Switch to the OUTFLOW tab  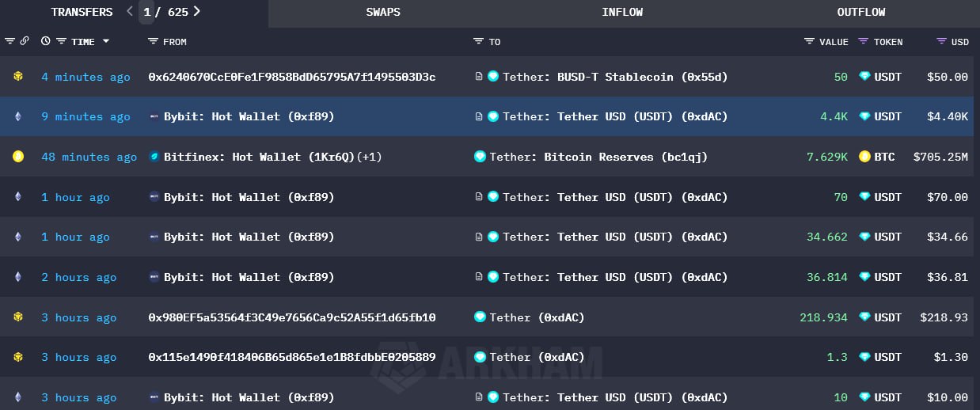click(x=861, y=12)
